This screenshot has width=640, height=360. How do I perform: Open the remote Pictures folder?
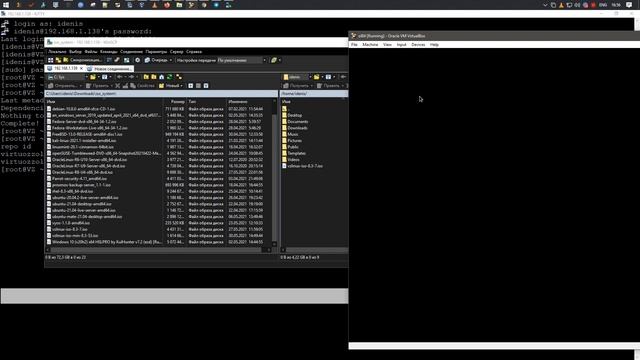[x=292, y=140]
